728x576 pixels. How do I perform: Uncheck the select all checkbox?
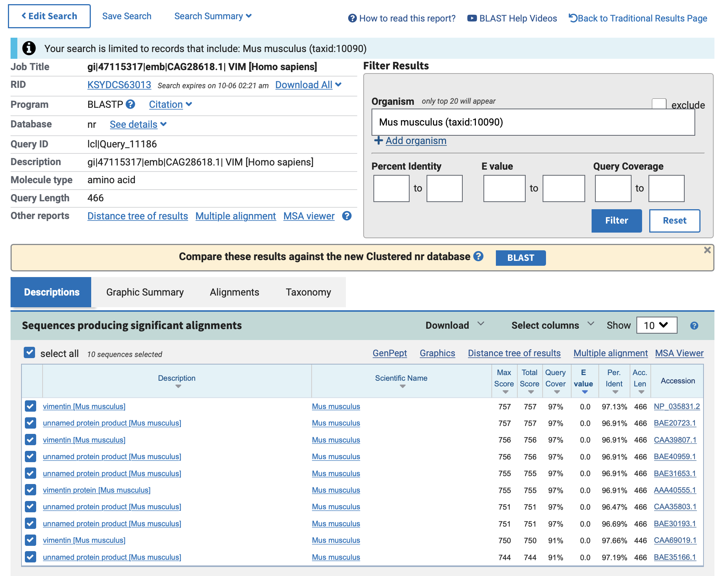29,353
